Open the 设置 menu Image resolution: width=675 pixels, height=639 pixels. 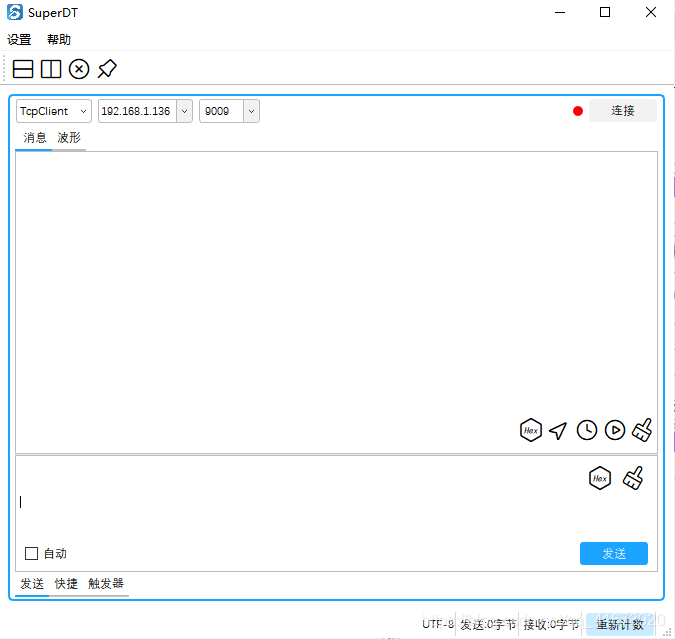point(19,40)
